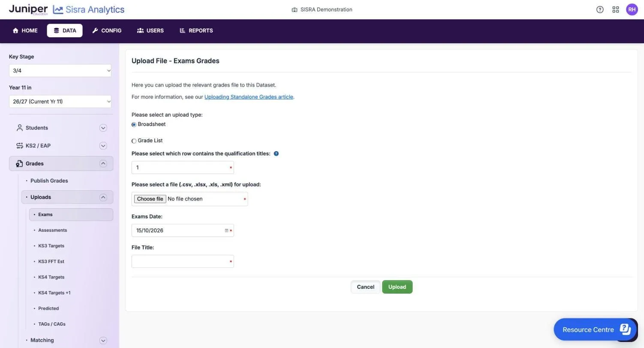Click the KS2 / EAP sidebar icon
Viewport: 644px width, 348px height.
[19, 146]
